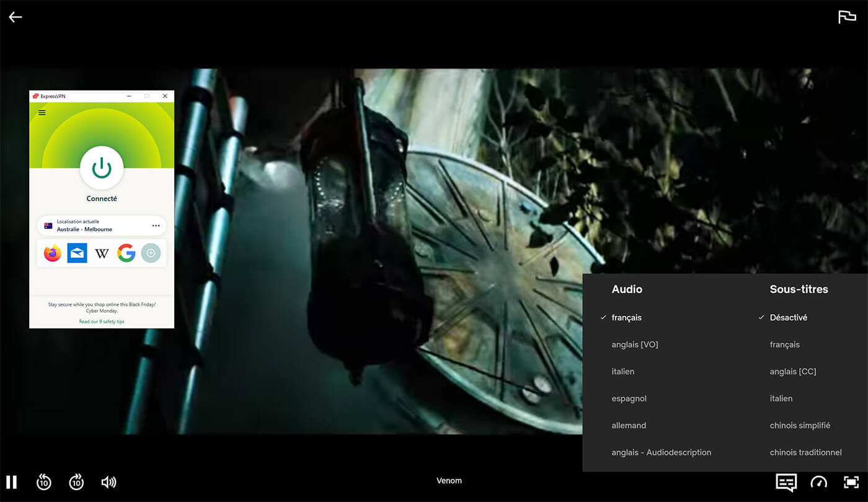The height and width of the screenshot is (502, 868).
Task: Go back using the arrow in Netflix player
Action: [15, 17]
